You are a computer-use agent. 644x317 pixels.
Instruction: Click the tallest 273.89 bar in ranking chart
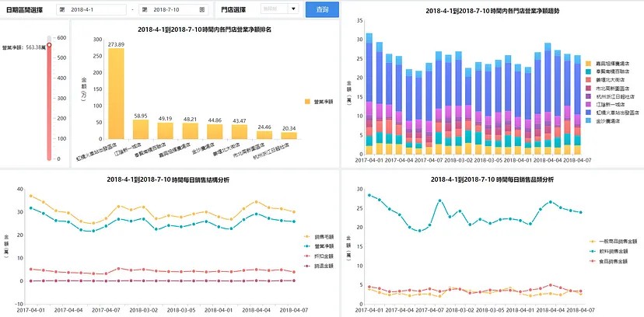116,93
